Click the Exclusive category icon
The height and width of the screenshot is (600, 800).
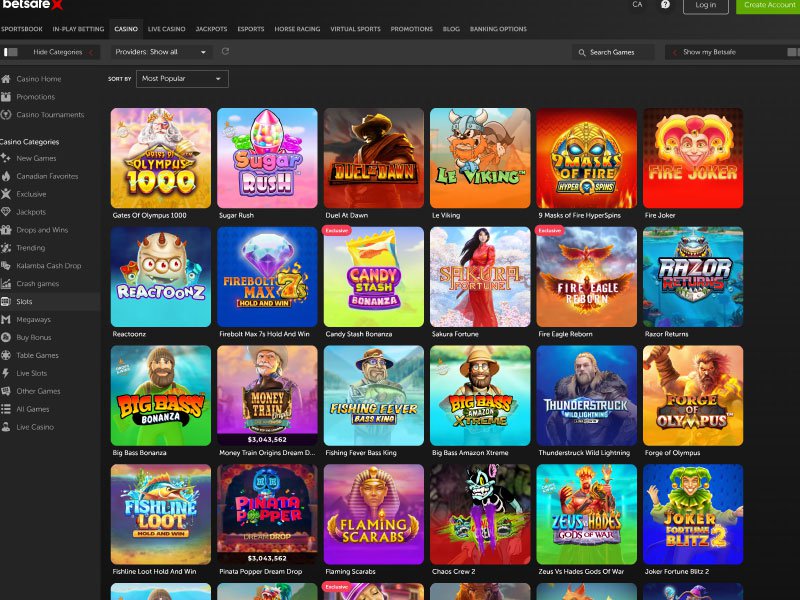tap(6, 194)
